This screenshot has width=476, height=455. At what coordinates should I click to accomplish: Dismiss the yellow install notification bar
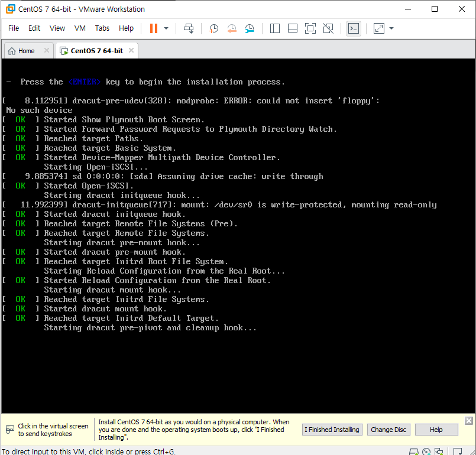tap(469, 421)
